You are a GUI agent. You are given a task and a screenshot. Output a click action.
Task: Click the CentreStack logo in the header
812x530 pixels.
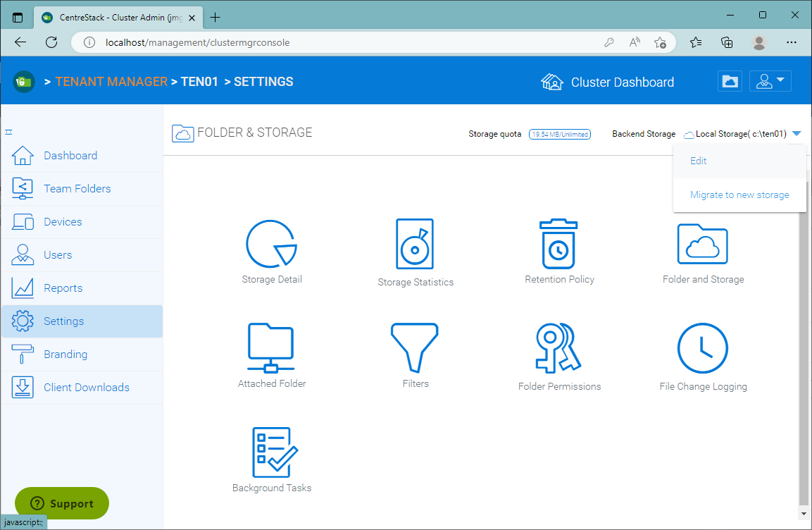[x=23, y=82]
